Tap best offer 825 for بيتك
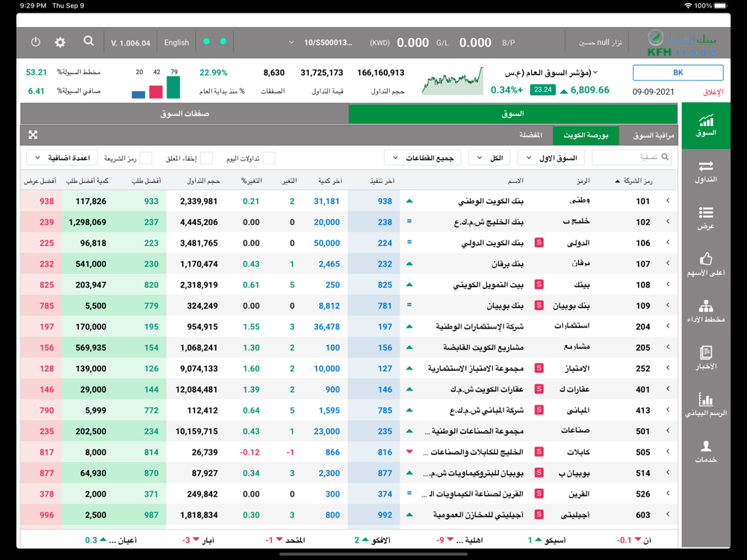 coord(46,284)
